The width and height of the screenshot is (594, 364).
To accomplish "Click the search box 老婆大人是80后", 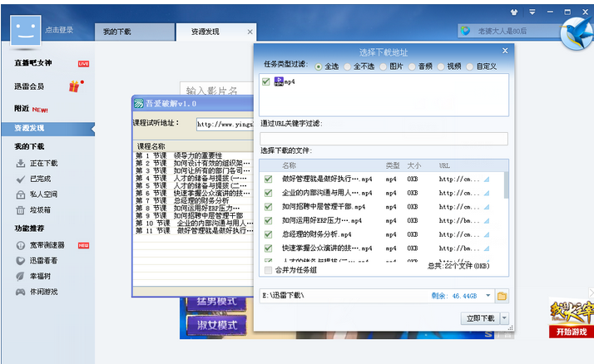I will (509, 31).
